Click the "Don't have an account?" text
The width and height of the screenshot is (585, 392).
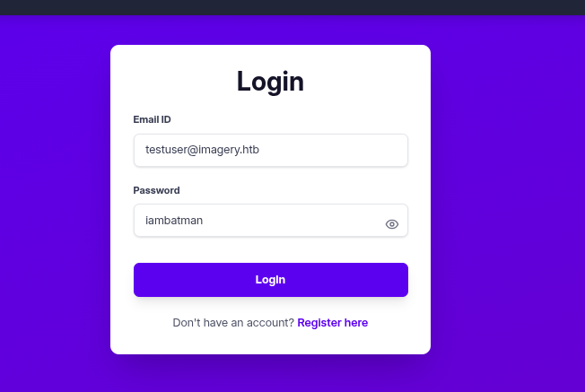coord(233,323)
